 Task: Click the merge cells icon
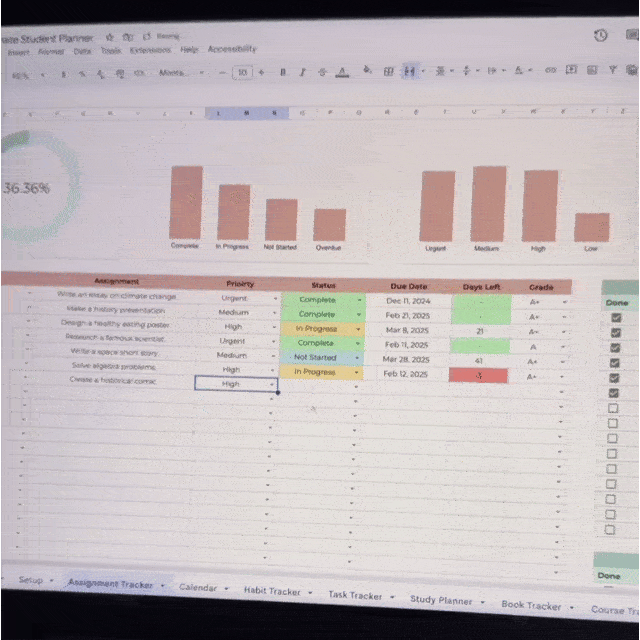[x=410, y=71]
